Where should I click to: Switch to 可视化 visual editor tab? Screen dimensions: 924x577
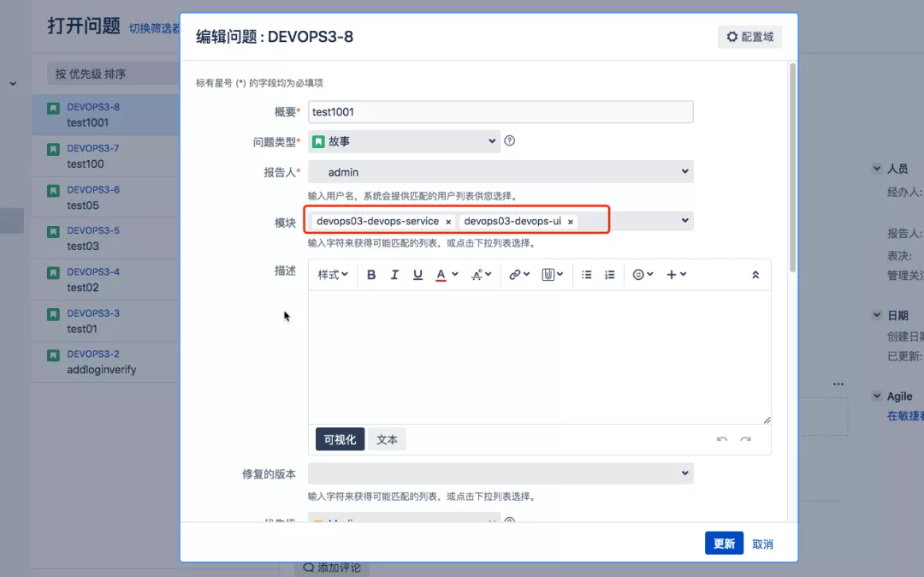(x=340, y=440)
